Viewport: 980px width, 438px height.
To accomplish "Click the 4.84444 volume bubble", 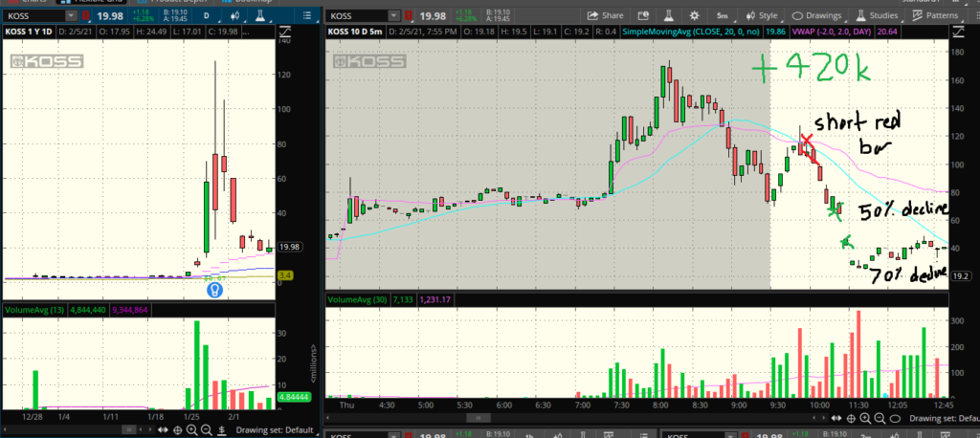I will (x=293, y=396).
